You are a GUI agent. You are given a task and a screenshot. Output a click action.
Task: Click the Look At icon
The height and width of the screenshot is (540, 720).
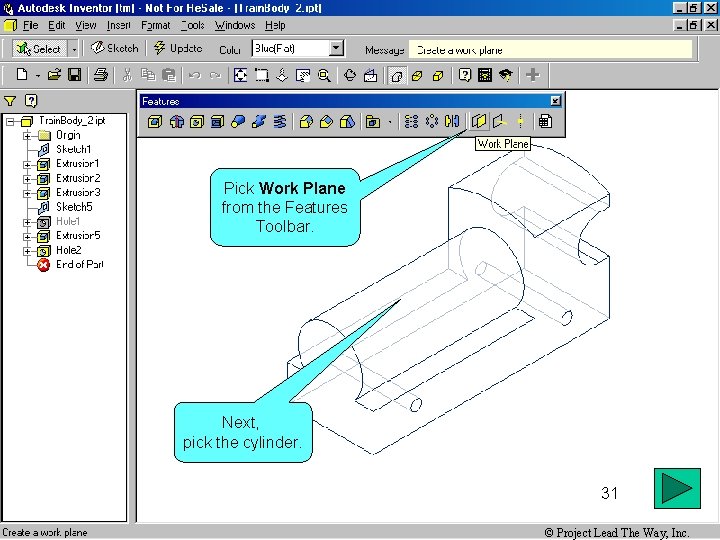(x=370, y=75)
